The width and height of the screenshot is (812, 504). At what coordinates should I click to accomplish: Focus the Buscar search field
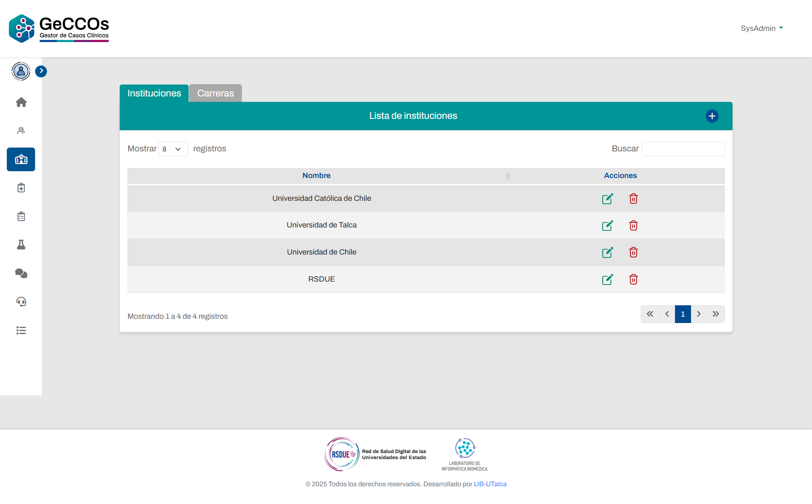tap(683, 149)
